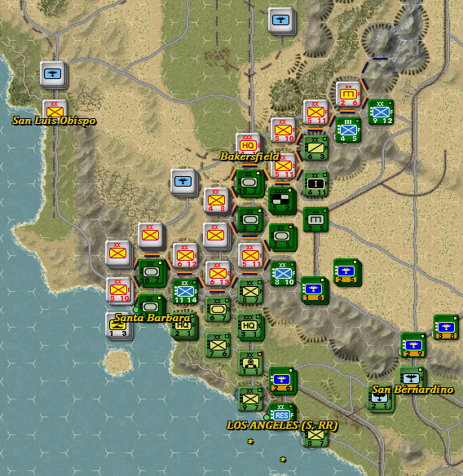Select the red 5 10 infantry marked E
The height and width of the screenshot is (476, 463).
click(118, 290)
